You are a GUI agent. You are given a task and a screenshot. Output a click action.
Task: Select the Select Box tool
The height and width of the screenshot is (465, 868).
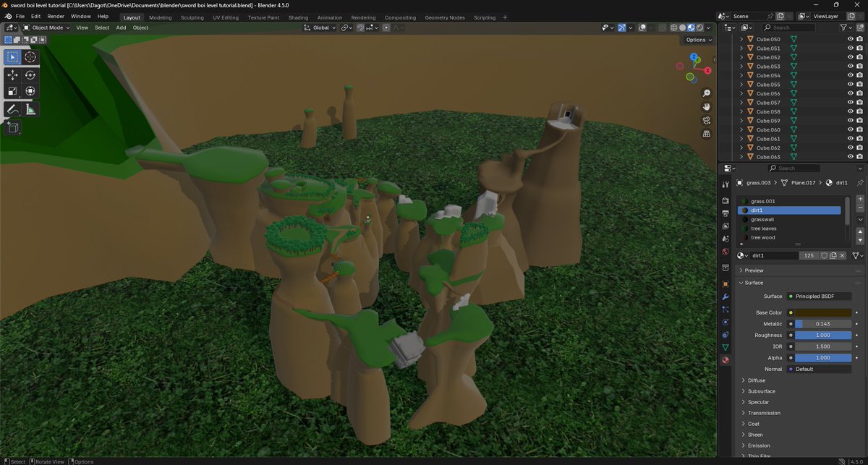[x=12, y=57]
